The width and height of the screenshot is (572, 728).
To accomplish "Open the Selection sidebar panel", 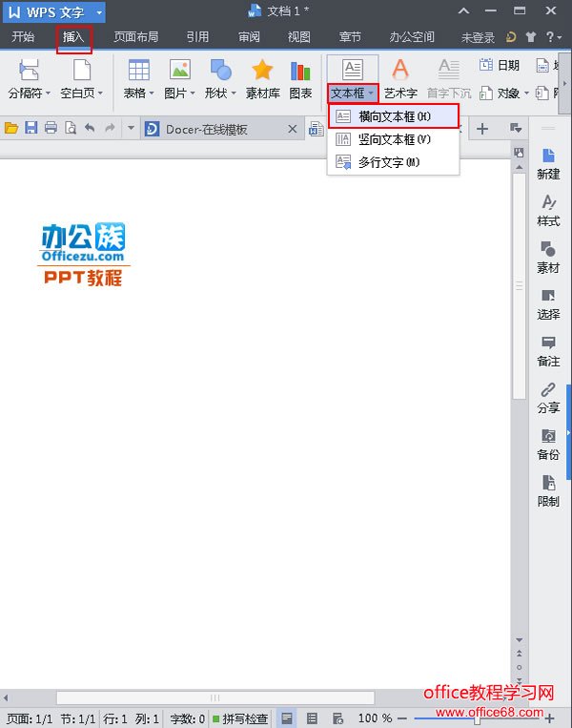I will point(548,304).
